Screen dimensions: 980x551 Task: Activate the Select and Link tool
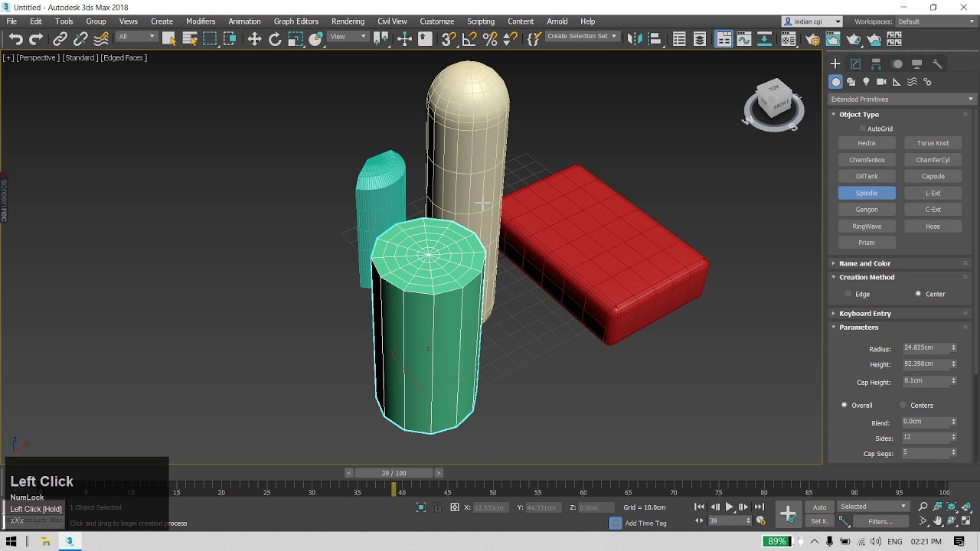(x=60, y=39)
